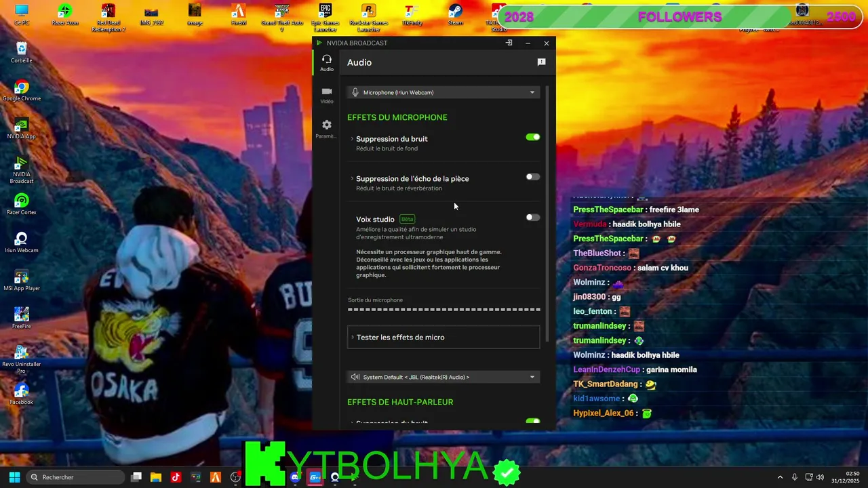The width and height of the screenshot is (868, 488).
Task: Open the Audio tab in NVIDIA Broadcast
Action: click(x=327, y=63)
